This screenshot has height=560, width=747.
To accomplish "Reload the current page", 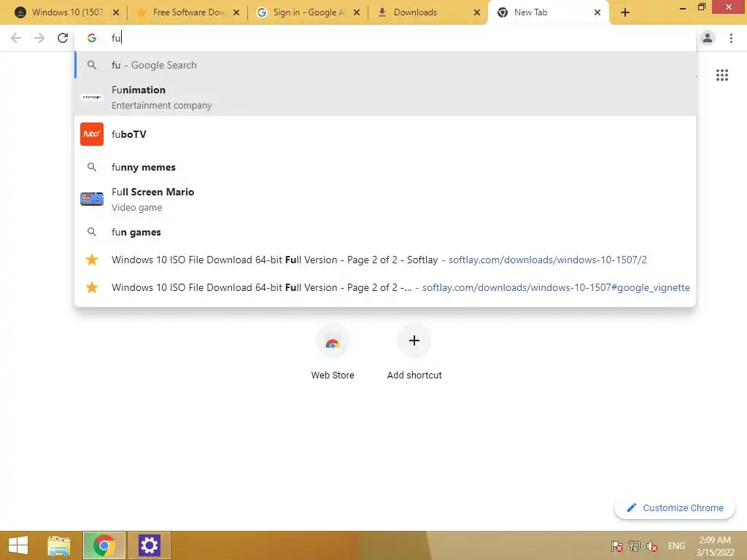I will pyautogui.click(x=63, y=38).
